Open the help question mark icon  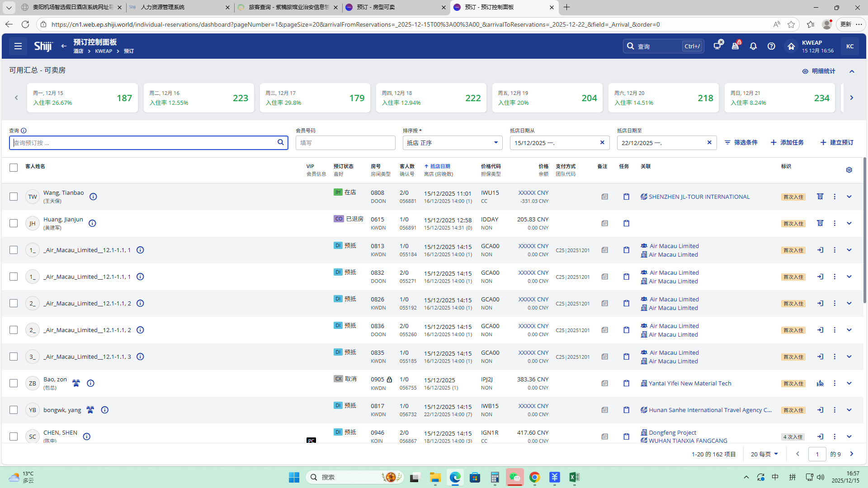(x=771, y=46)
